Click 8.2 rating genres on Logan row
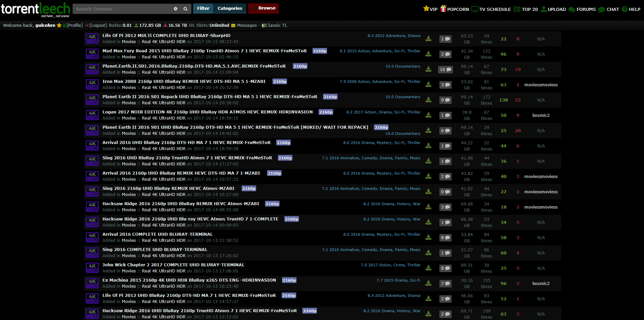Viewport: 644px width, 320px height. (x=383, y=112)
